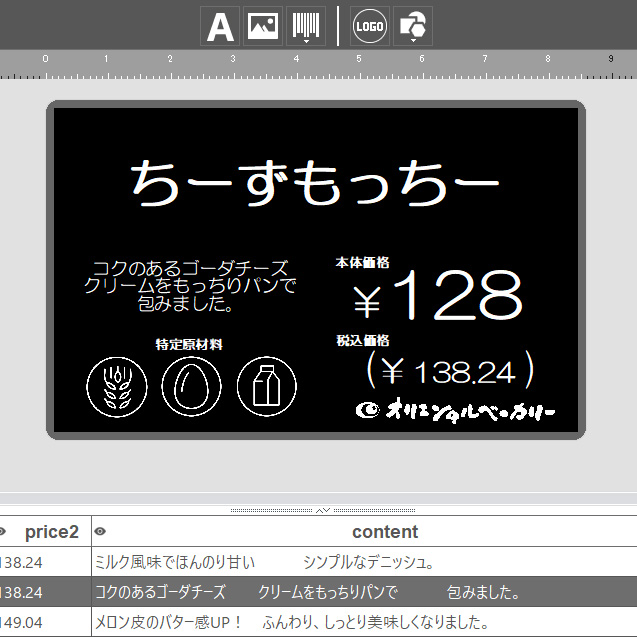The width and height of the screenshot is (637, 637).
Task: Click the 'price2' column header
Action: 52,532
